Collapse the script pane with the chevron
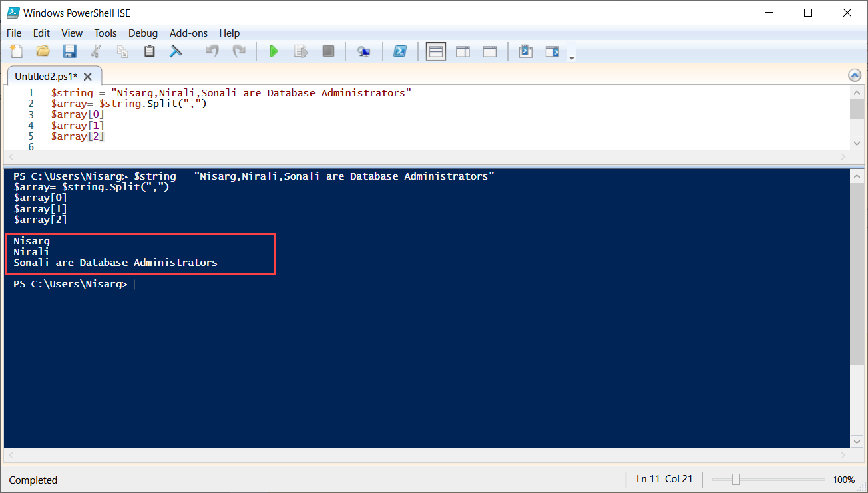868x493 pixels. (x=855, y=75)
